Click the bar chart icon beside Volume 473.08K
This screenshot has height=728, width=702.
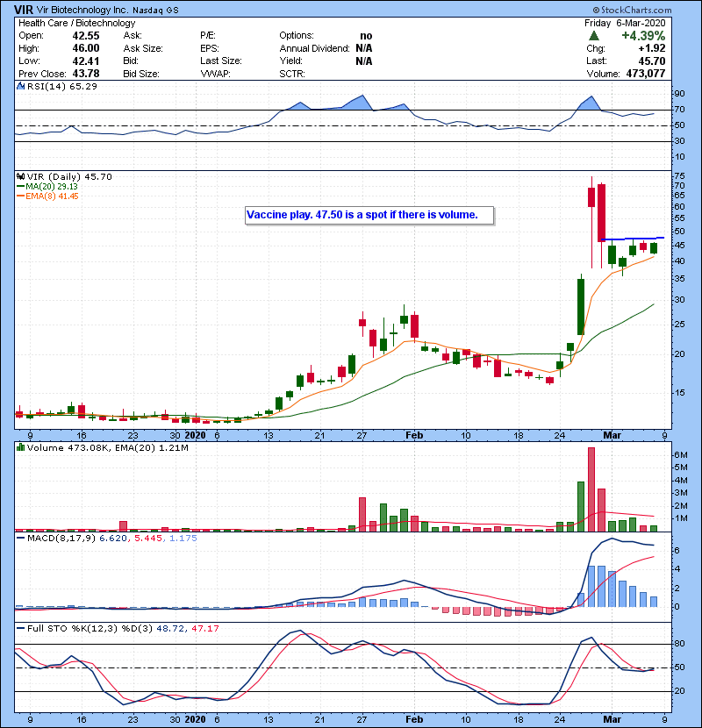coord(20,447)
